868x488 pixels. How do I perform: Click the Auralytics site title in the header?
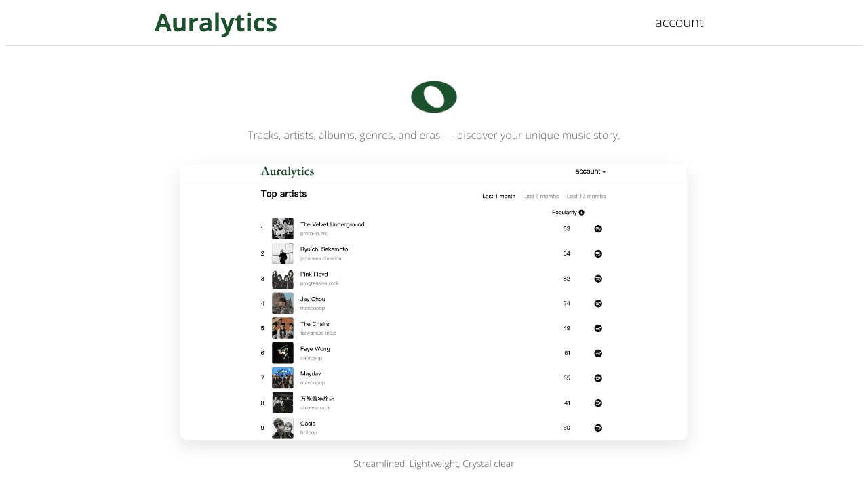(x=216, y=22)
